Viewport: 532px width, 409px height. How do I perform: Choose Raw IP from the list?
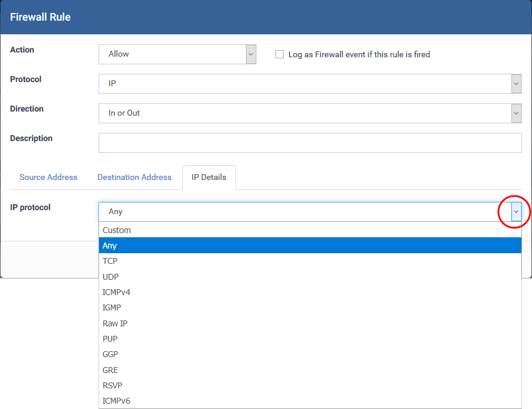(x=310, y=323)
